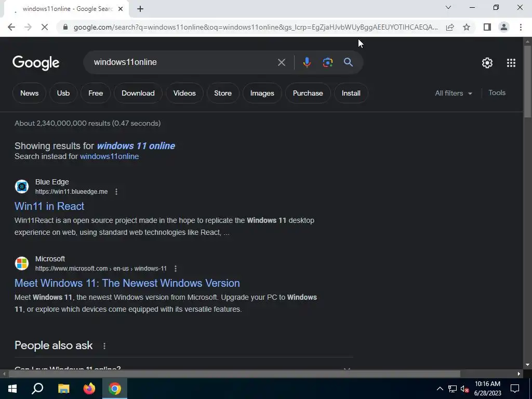Open search Tools
Screen dimensions: 532x399
[497, 92]
